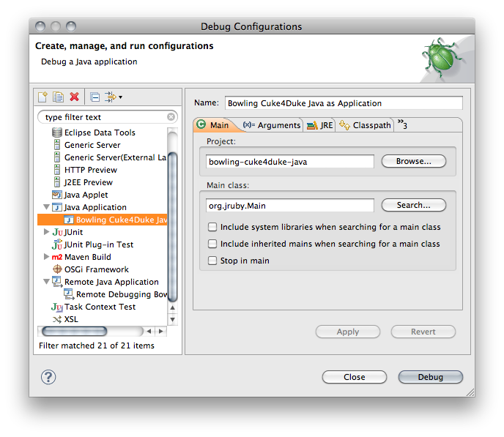Select the JUnit Plug-in Test item text

coord(99,244)
